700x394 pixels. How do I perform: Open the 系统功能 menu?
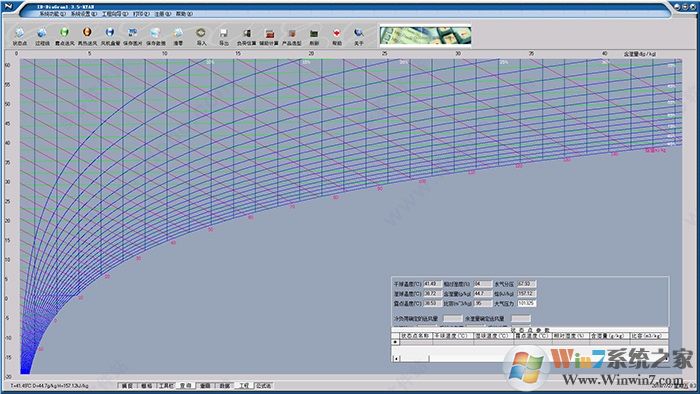[x=52, y=14]
